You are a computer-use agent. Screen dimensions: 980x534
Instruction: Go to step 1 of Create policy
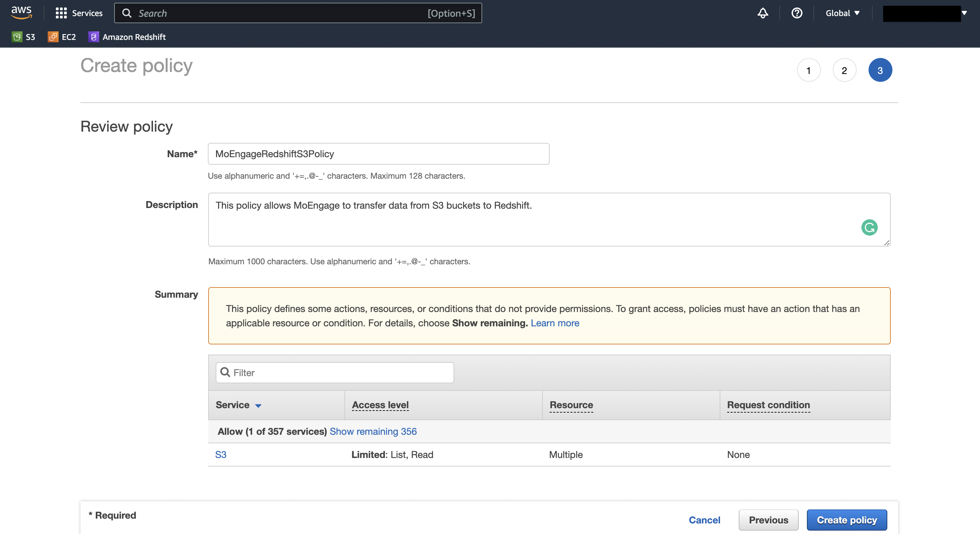(808, 70)
